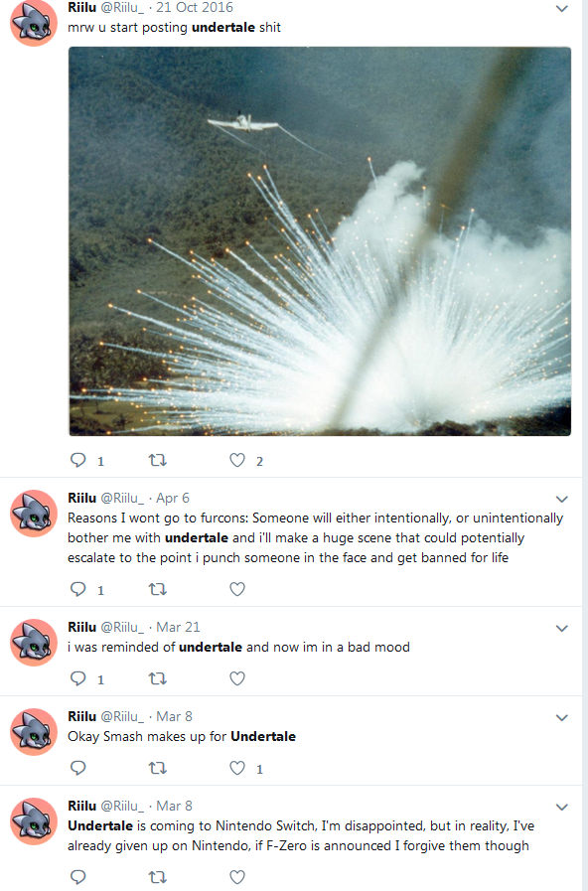Open Riilu's avatar on the Mar 8 Smash tweet
This screenshot has height=891, width=588.
coord(34,732)
